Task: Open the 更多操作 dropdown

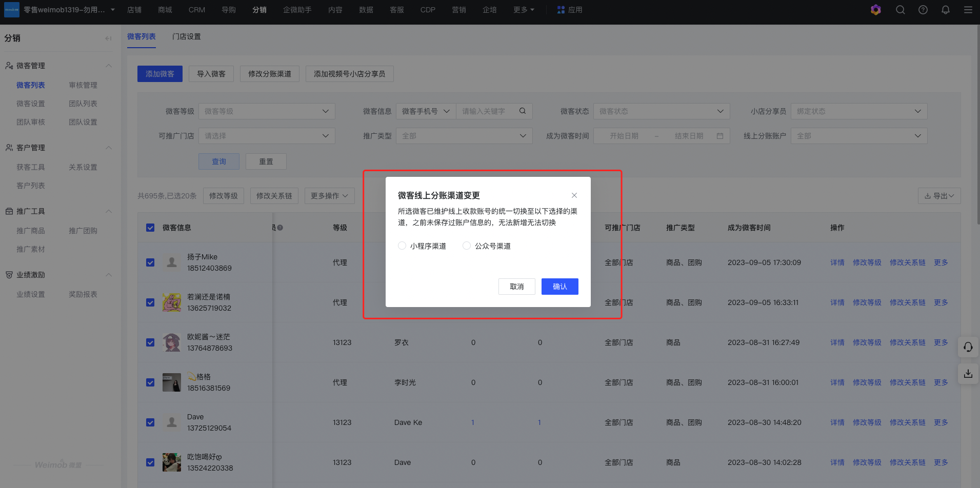Action: pos(329,196)
